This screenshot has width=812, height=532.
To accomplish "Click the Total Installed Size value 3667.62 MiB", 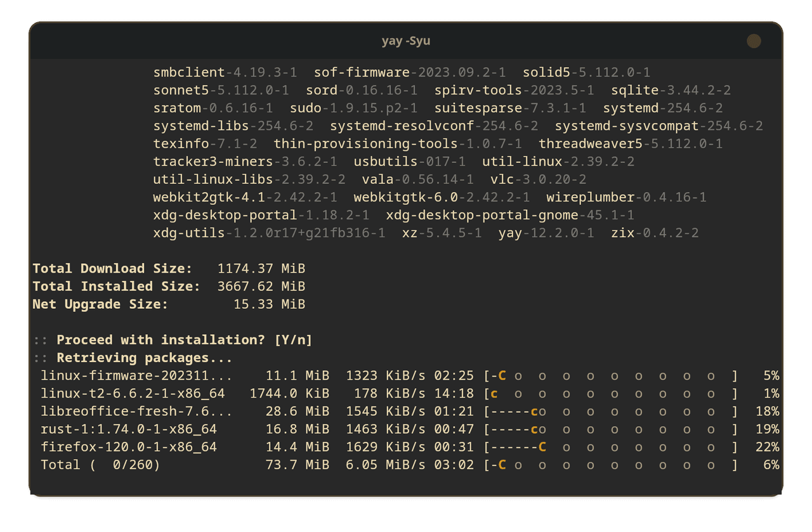I will pos(261,287).
